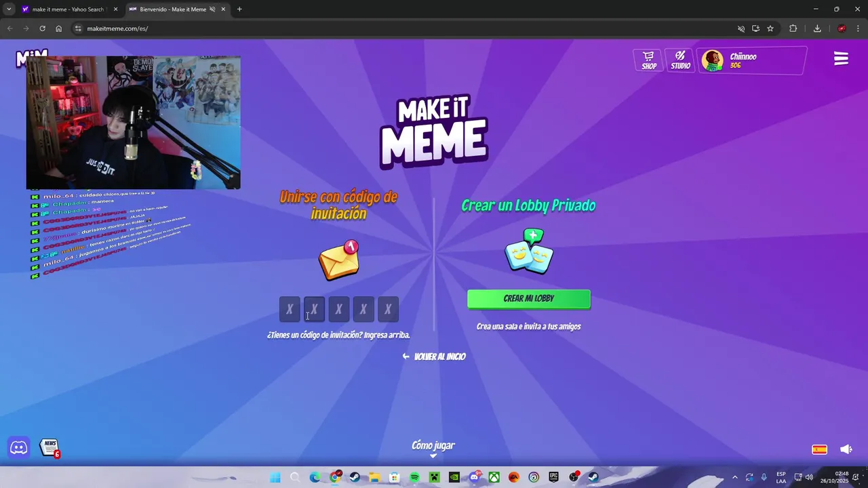The image size is (868, 488).
Task: Open Microsoft Edge from the taskbar
Action: (315, 477)
